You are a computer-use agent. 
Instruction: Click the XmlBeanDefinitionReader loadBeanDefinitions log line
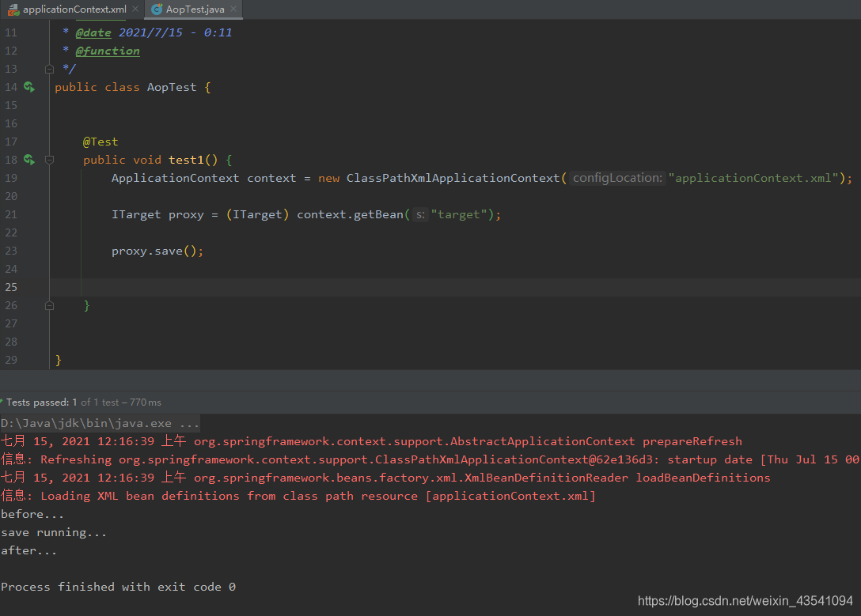click(x=385, y=478)
